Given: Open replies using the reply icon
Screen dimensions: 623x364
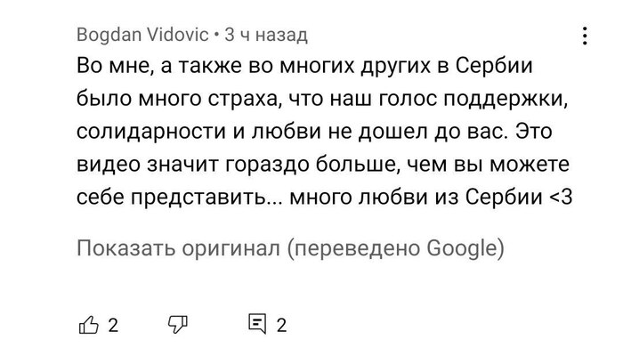Looking at the screenshot, I should click(257, 324).
